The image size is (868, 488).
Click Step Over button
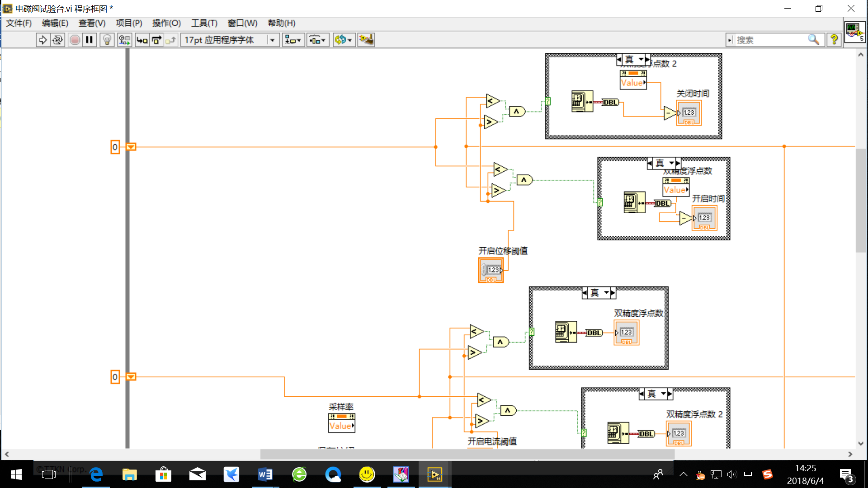click(x=156, y=40)
